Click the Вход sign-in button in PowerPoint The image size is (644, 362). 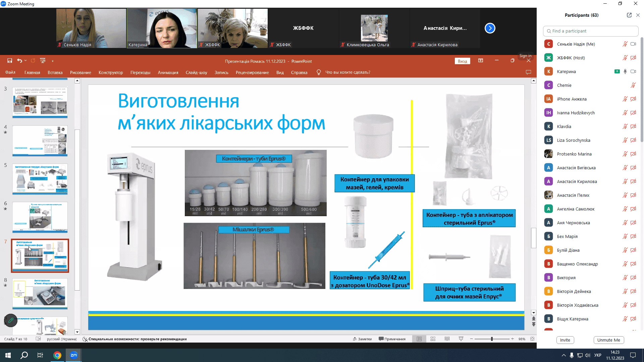[x=463, y=61]
